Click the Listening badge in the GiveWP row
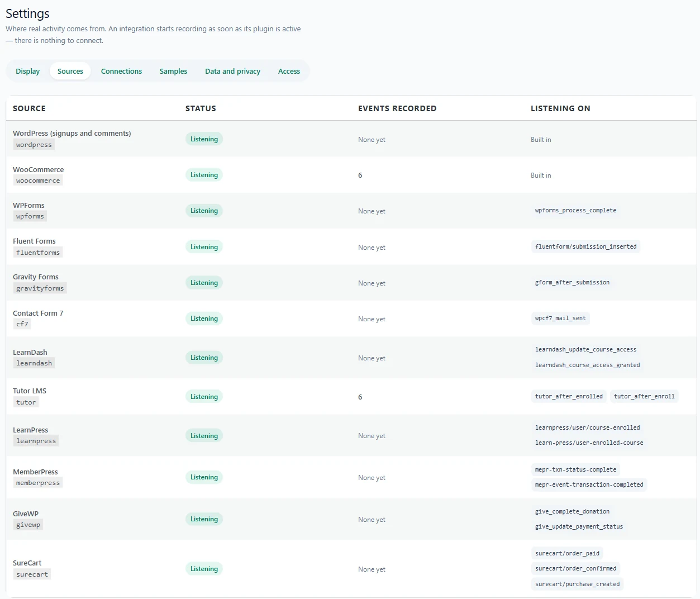 pyautogui.click(x=204, y=519)
